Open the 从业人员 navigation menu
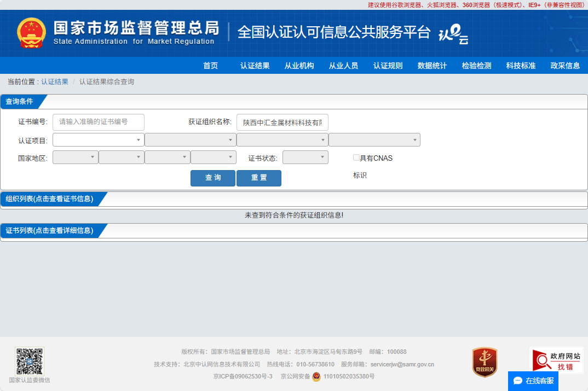 point(343,66)
